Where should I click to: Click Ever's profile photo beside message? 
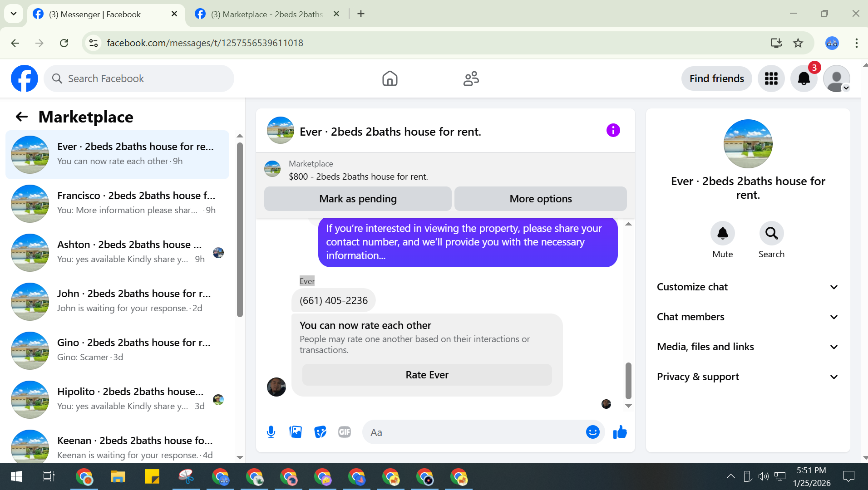(276, 387)
